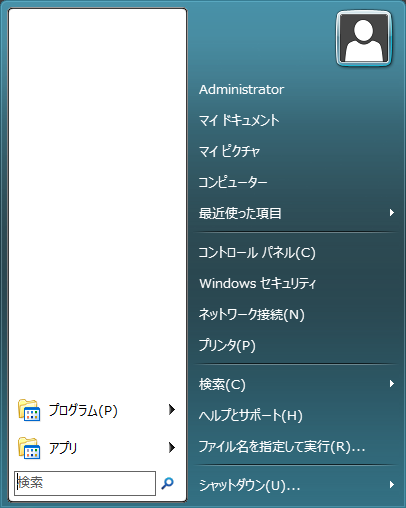Click the プログラム(P) folder icon
Image resolution: width=406 pixels, height=508 pixels.
(29, 410)
